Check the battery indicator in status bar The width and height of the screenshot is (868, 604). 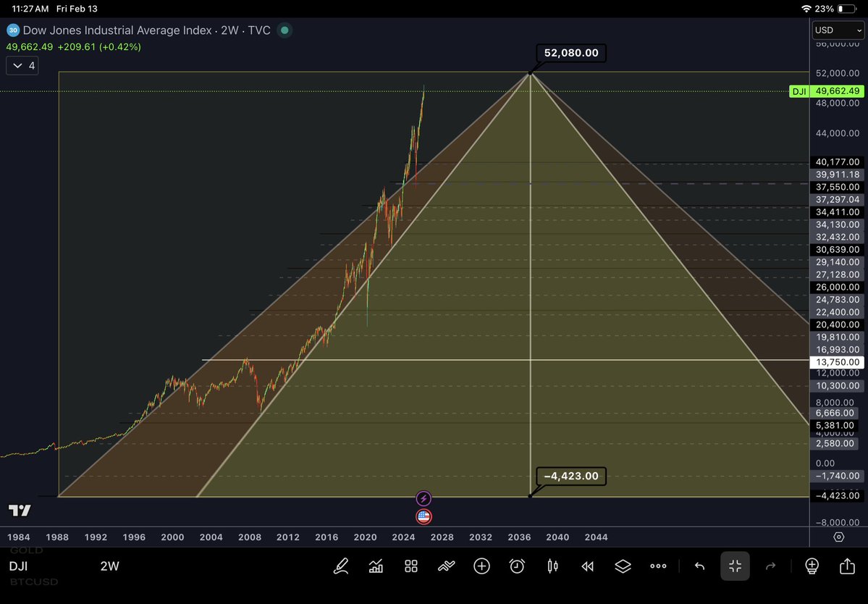coord(846,9)
